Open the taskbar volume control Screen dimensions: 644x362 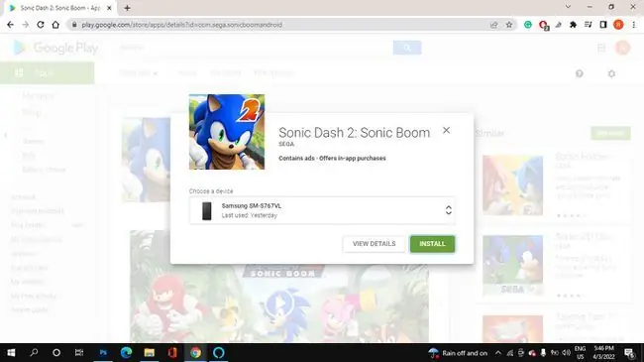[566, 352]
